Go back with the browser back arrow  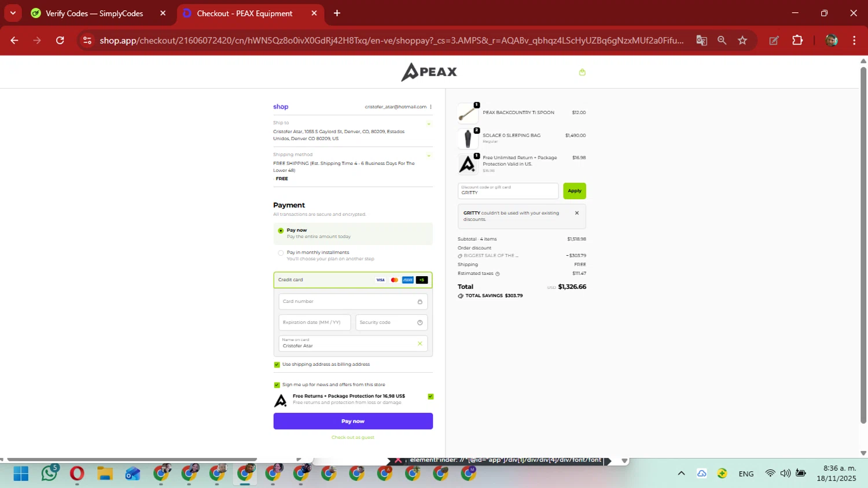coord(14,41)
